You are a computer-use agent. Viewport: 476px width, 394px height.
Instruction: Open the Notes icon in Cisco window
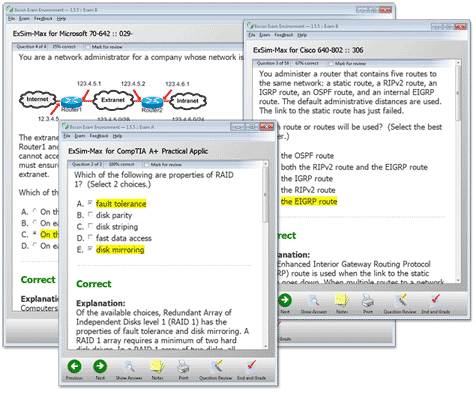tap(342, 300)
